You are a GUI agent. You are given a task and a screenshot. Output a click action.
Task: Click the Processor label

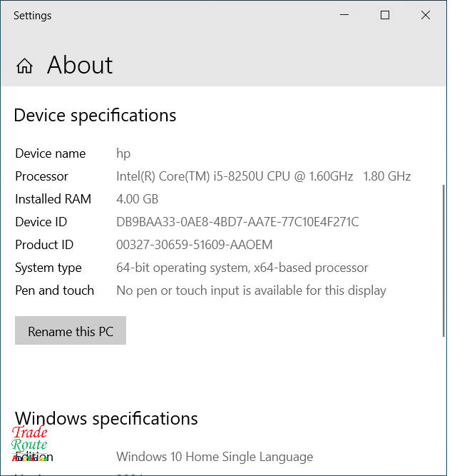click(x=41, y=176)
